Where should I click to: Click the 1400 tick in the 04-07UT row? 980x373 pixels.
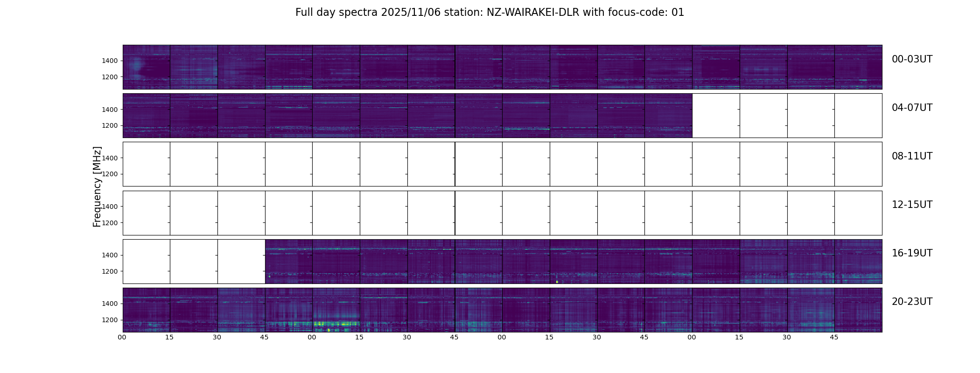tap(111, 110)
